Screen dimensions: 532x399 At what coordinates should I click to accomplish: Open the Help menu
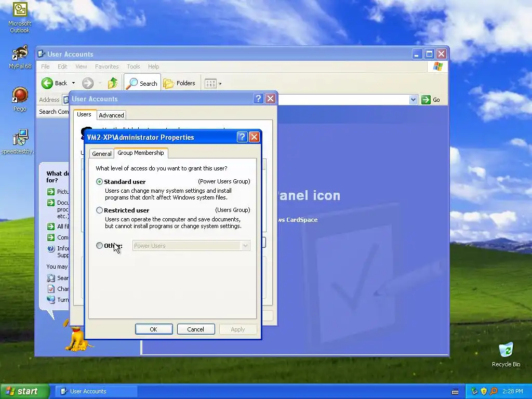click(x=153, y=66)
